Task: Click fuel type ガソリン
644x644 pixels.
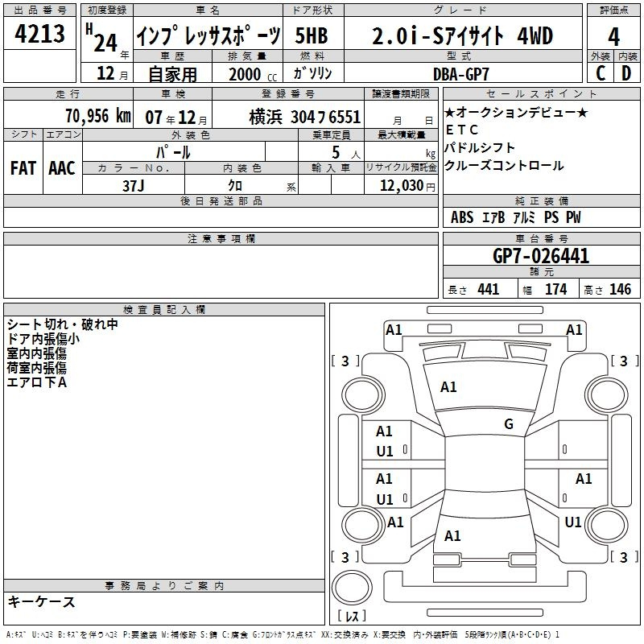Action: tap(312, 73)
